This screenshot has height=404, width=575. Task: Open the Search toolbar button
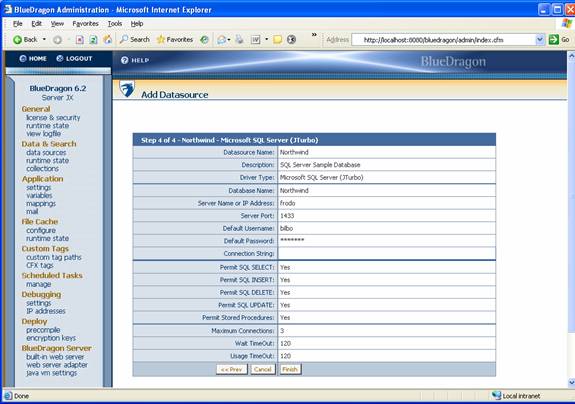pos(135,40)
